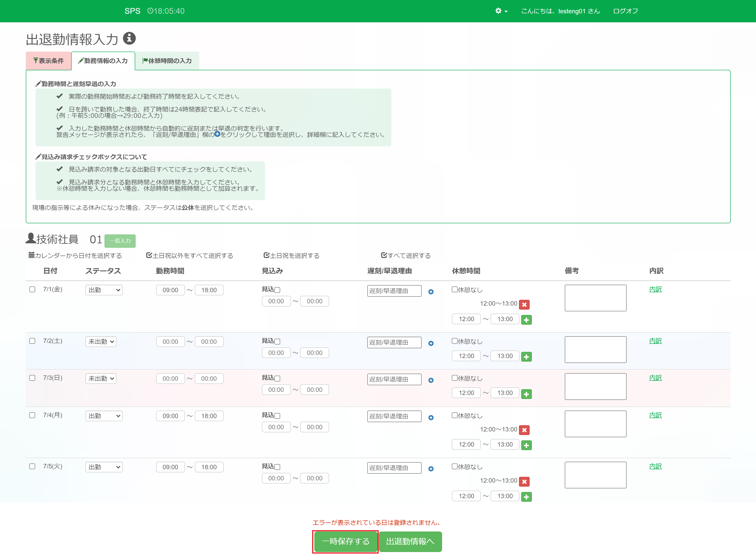
Task: Open the 7/1 status dropdown 出勤
Action: 104,290
